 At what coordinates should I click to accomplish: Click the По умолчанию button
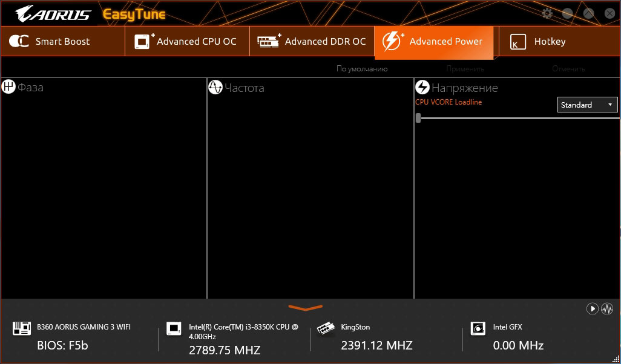point(362,69)
